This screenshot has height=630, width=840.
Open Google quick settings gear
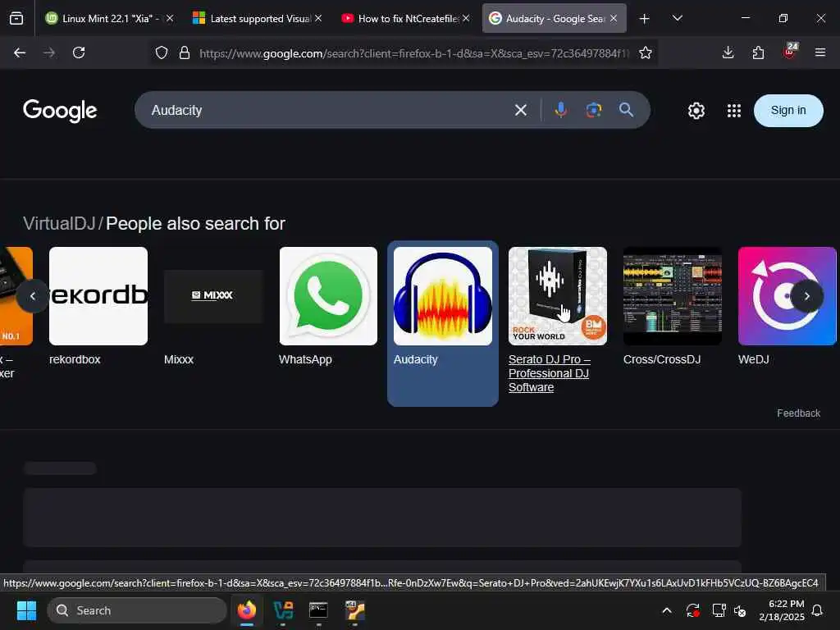click(x=696, y=111)
